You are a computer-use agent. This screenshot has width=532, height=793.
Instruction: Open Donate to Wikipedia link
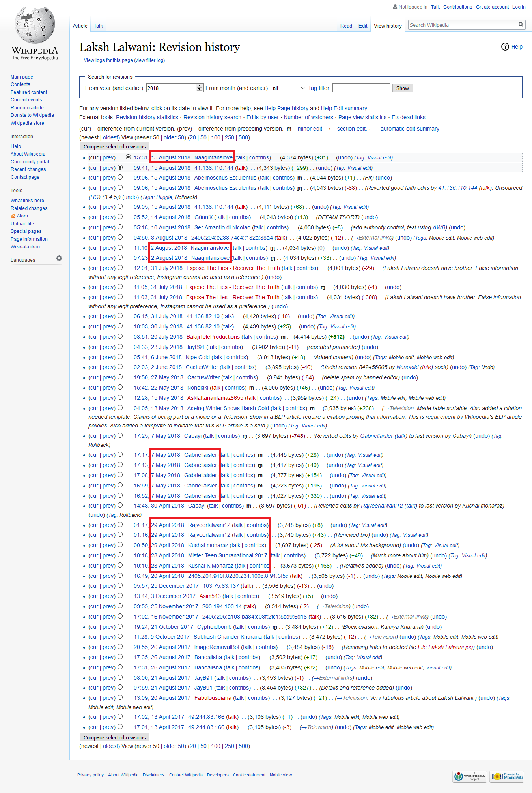[x=32, y=115]
